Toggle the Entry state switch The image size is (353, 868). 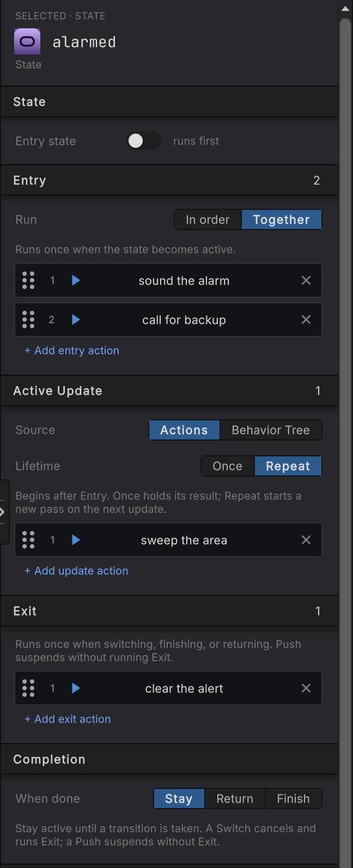pyautogui.click(x=144, y=141)
